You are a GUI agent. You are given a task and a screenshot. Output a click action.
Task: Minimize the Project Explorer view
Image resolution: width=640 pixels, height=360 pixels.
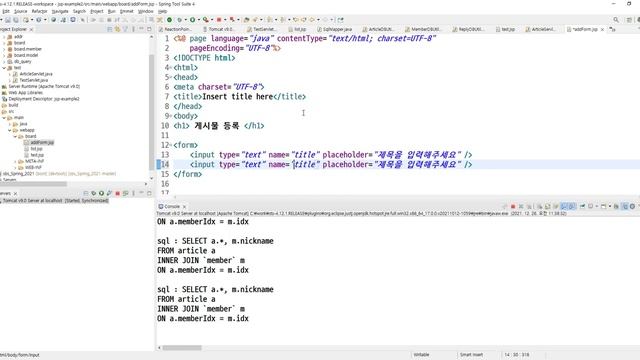click(141, 29)
